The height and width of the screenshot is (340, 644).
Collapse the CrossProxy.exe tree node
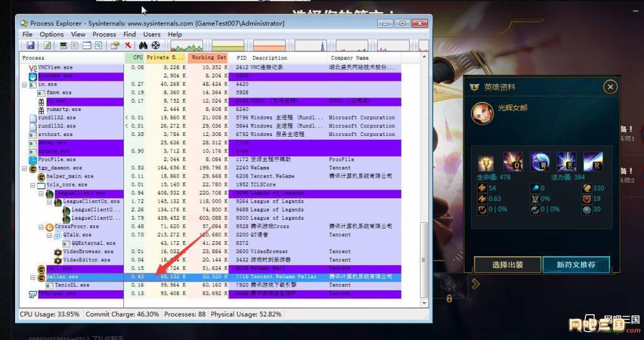click(x=41, y=227)
